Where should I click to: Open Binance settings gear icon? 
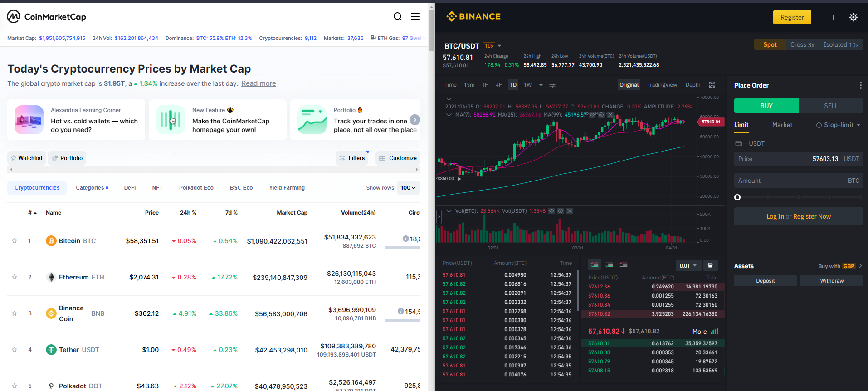pos(853,17)
